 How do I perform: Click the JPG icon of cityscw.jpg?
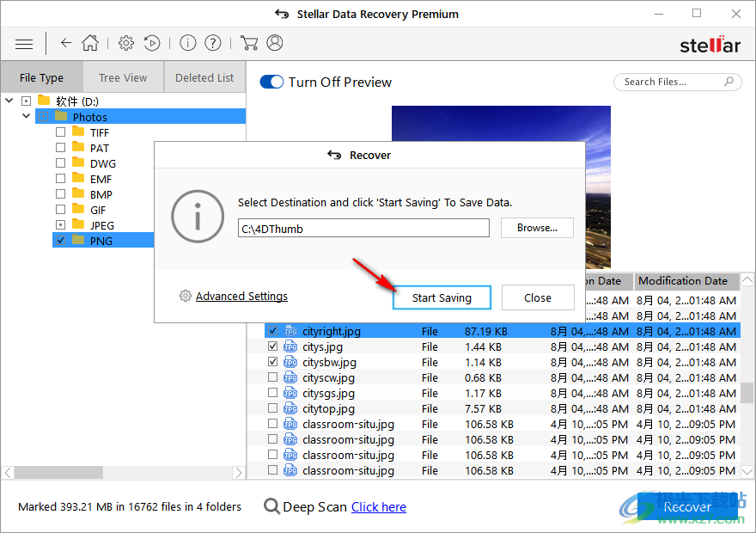coord(290,377)
